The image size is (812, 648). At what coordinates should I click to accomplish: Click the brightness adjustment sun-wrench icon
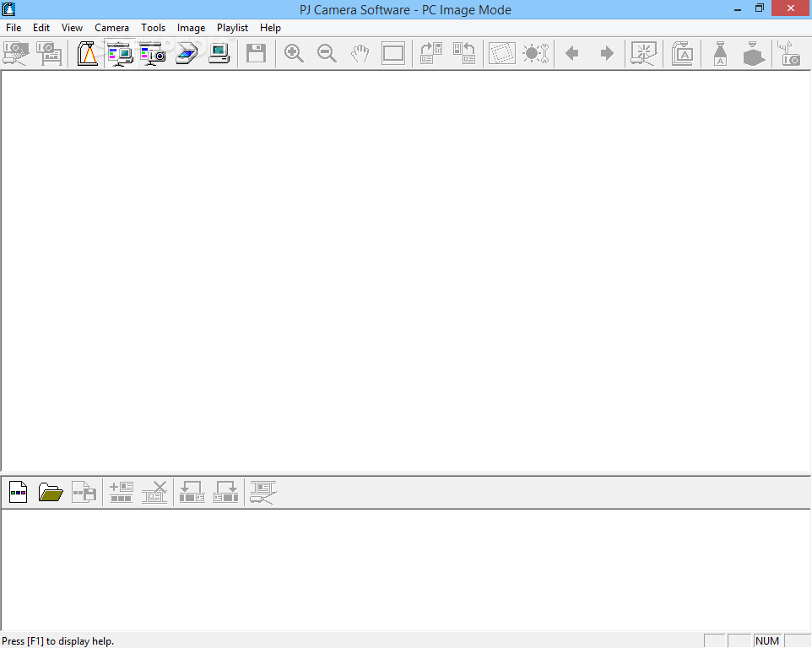(535, 53)
